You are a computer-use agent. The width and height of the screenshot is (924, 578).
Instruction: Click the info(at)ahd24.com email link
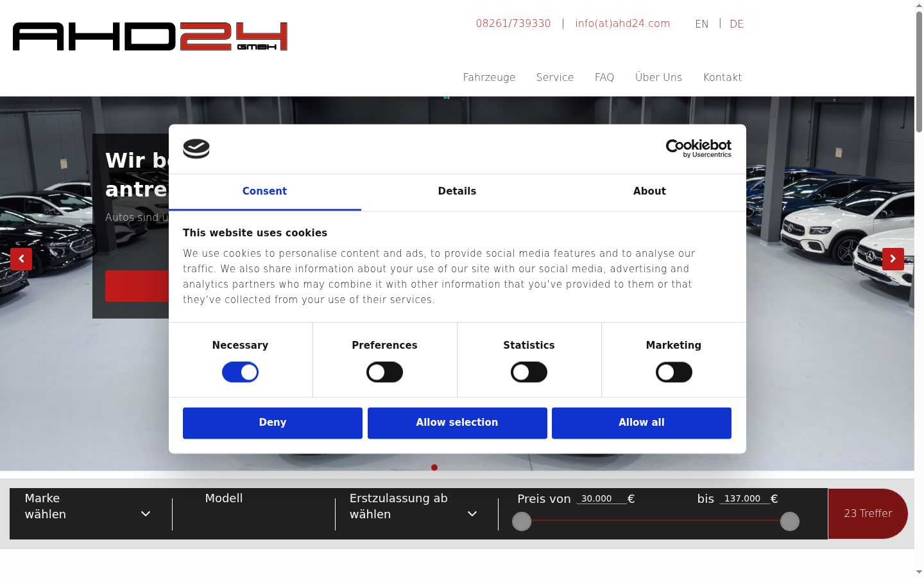[x=622, y=24]
